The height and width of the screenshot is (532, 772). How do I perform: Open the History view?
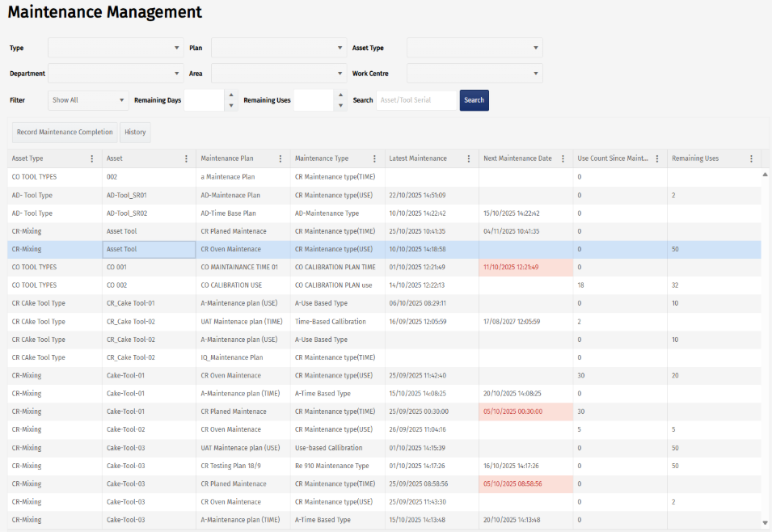point(135,132)
